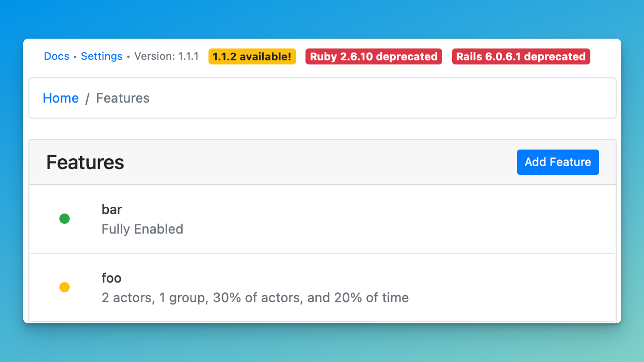The width and height of the screenshot is (644, 362).
Task: Click the Features panel heading
Action: tap(85, 162)
